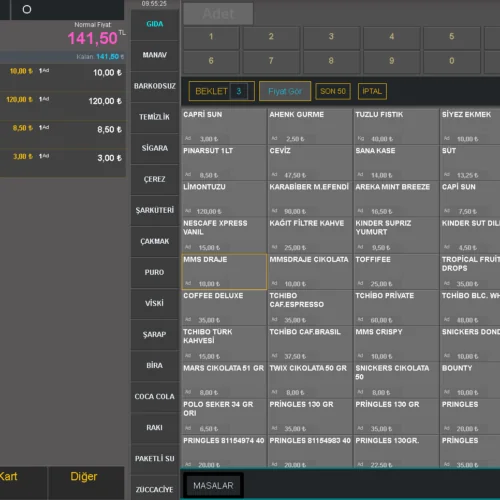Add SANA KASE product
The width and height of the screenshot is (500, 500).
pos(396,163)
